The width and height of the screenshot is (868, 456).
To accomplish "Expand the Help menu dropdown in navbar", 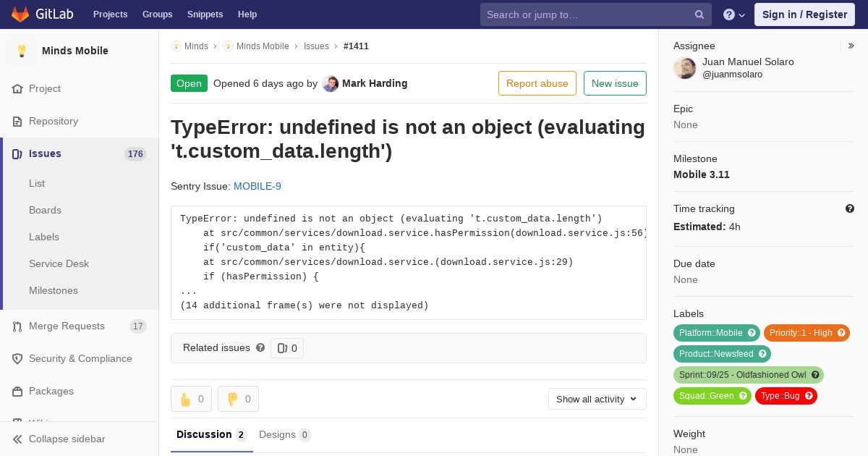I will click(734, 14).
